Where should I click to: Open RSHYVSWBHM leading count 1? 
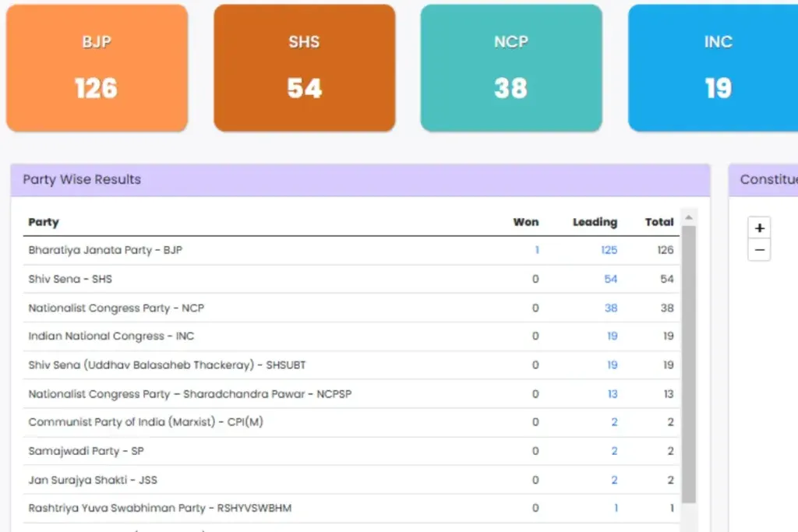click(x=616, y=508)
